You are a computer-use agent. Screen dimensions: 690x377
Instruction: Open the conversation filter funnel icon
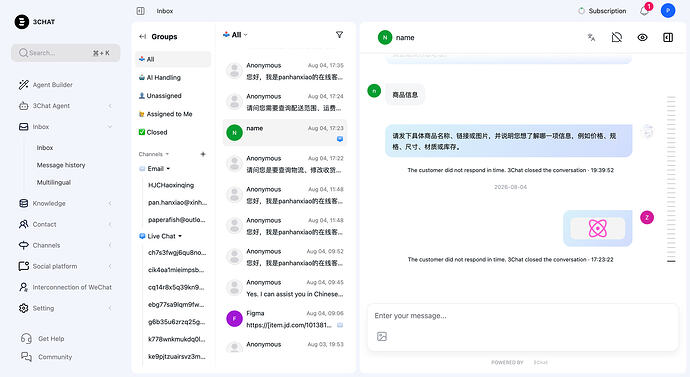(339, 34)
